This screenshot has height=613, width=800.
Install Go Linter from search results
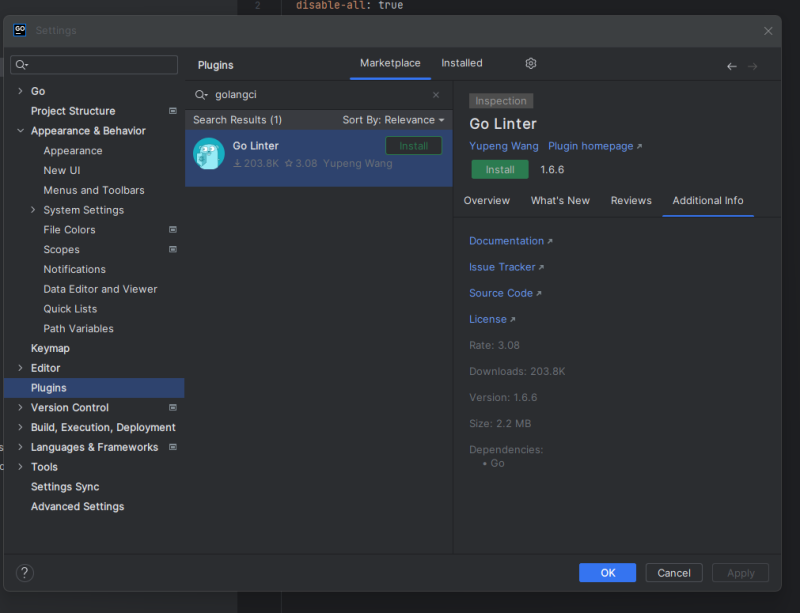pos(413,146)
